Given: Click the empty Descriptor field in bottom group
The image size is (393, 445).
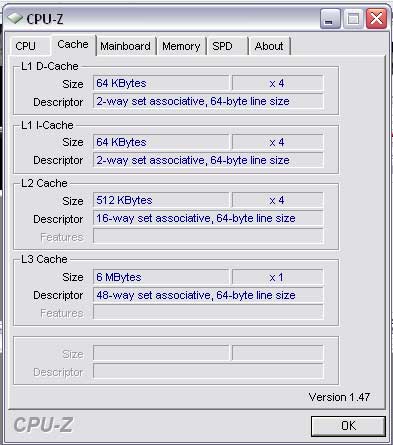Looking at the screenshot, I should (208, 371).
